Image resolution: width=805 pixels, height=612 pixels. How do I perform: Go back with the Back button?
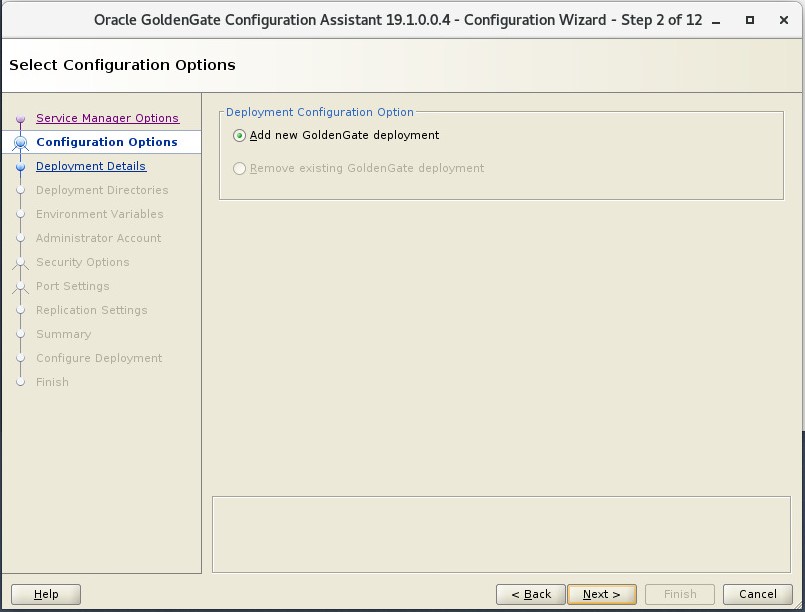530,594
